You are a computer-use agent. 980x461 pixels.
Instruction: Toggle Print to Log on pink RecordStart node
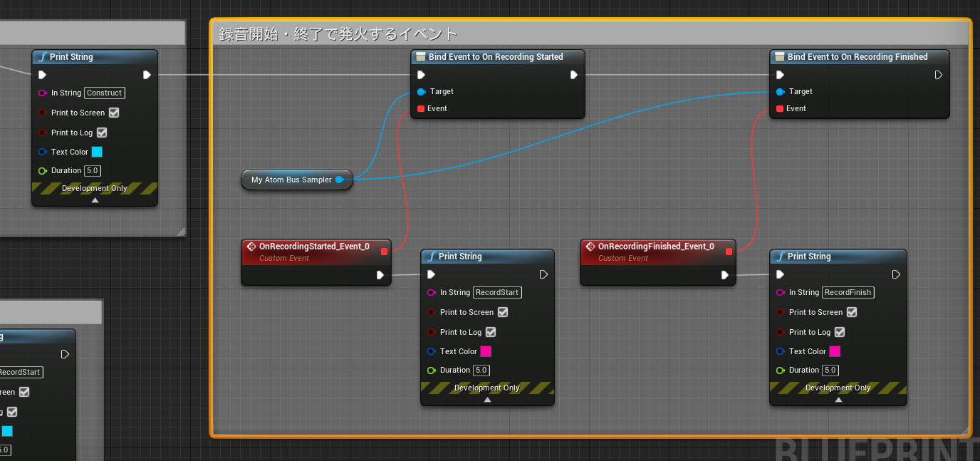pyautogui.click(x=491, y=332)
